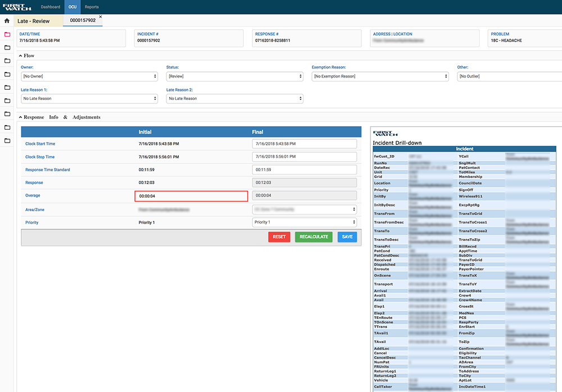
Task: Open the fifth folder icon in sidebar
Action: tap(7, 88)
